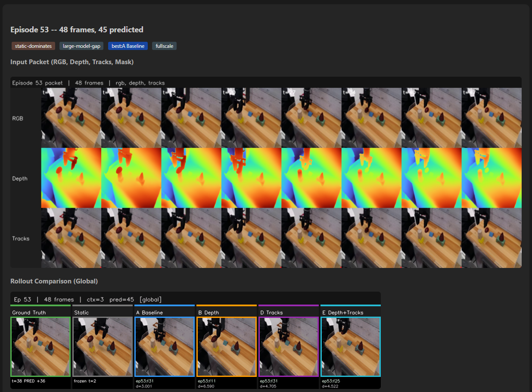Click the last Tracks row frame
This screenshot has height=392, width=532.
pyautogui.click(x=492, y=238)
